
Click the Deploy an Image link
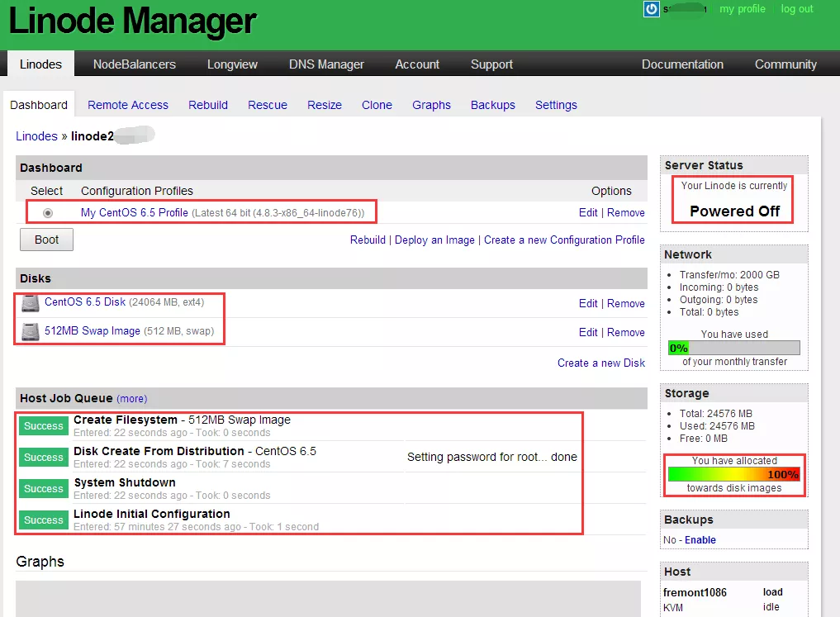(434, 240)
